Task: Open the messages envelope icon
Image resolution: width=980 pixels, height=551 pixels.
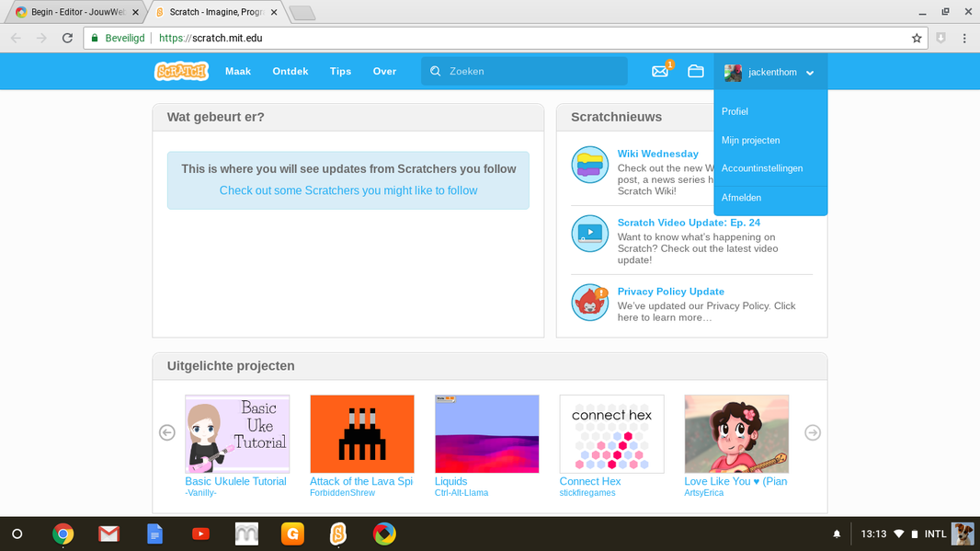Action: click(660, 72)
